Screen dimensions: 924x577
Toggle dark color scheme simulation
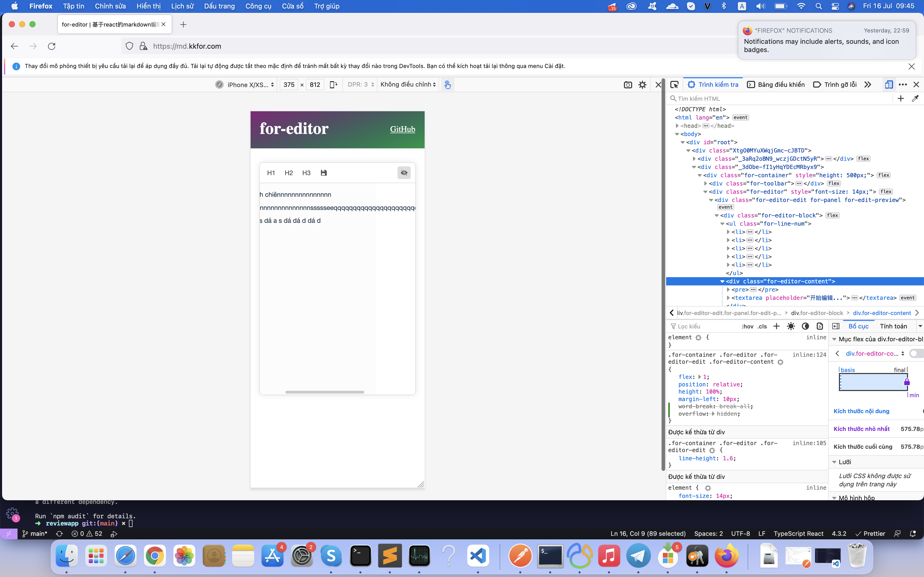point(805,326)
